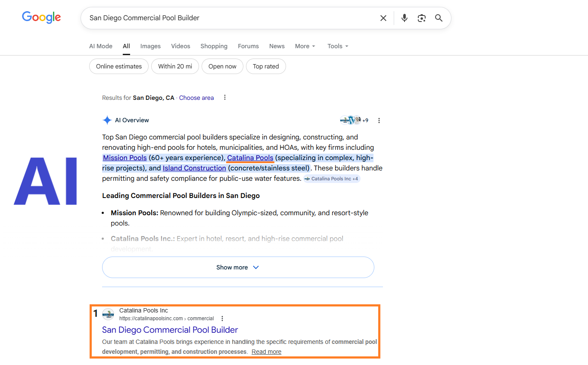
Task: Select the All tab
Action: [x=126, y=46]
